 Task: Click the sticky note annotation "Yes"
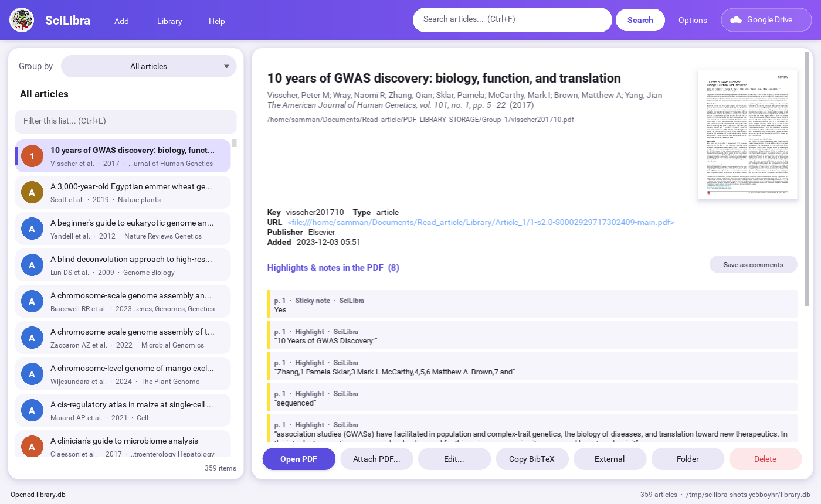coord(532,304)
